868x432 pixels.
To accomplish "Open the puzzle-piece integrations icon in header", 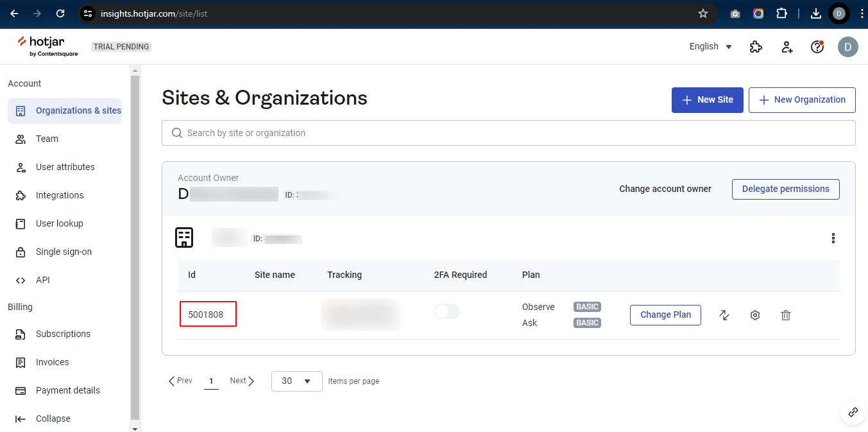I will (756, 47).
